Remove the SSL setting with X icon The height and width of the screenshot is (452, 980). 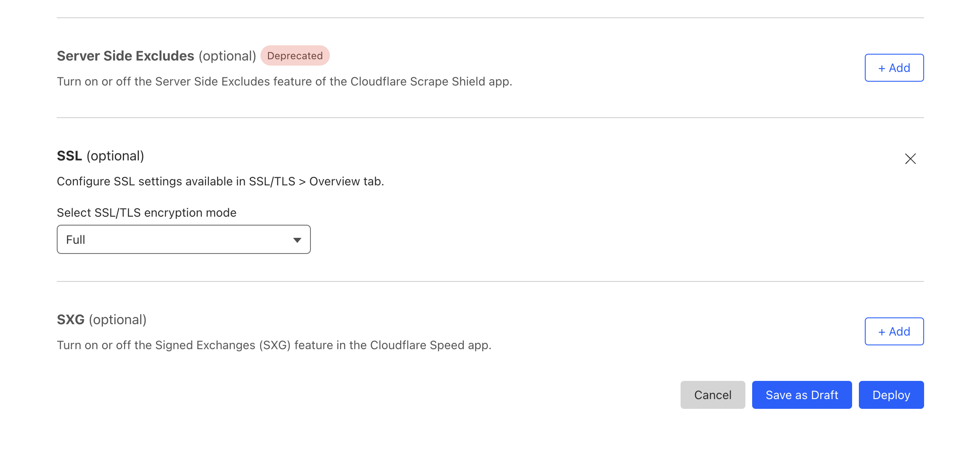(x=911, y=159)
